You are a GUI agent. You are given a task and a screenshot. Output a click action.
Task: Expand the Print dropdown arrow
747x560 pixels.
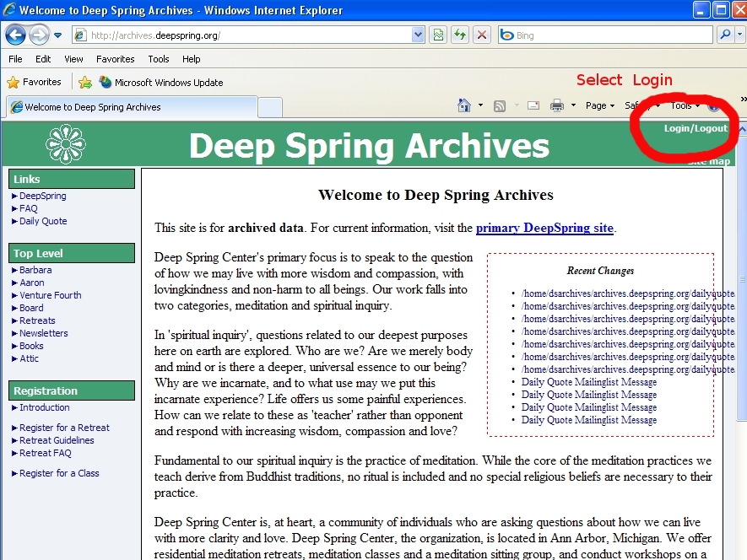[x=574, y=105]
